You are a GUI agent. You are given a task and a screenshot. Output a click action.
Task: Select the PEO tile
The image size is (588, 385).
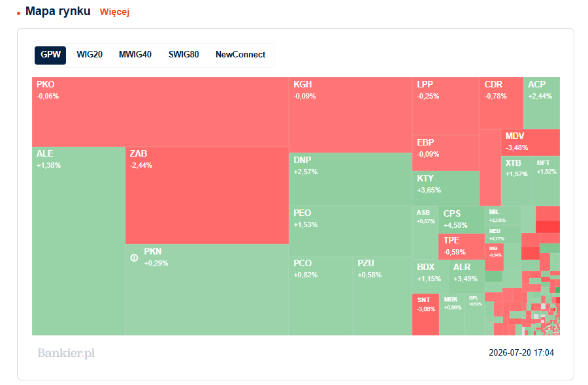(x=350, y=231)
